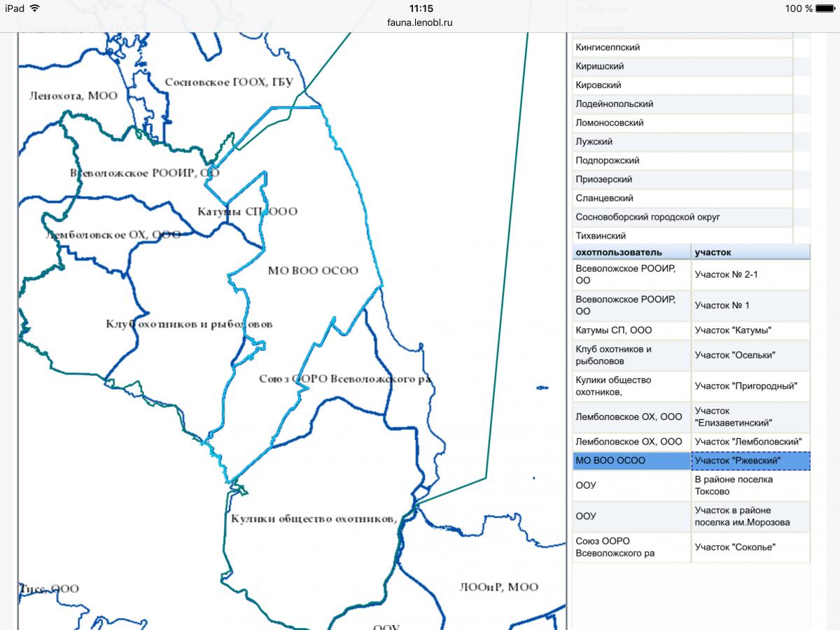The height and width of the screenshot is (630, 840).
Task: Select the В районе поселка Токсово entry
Action: (733, 485)
